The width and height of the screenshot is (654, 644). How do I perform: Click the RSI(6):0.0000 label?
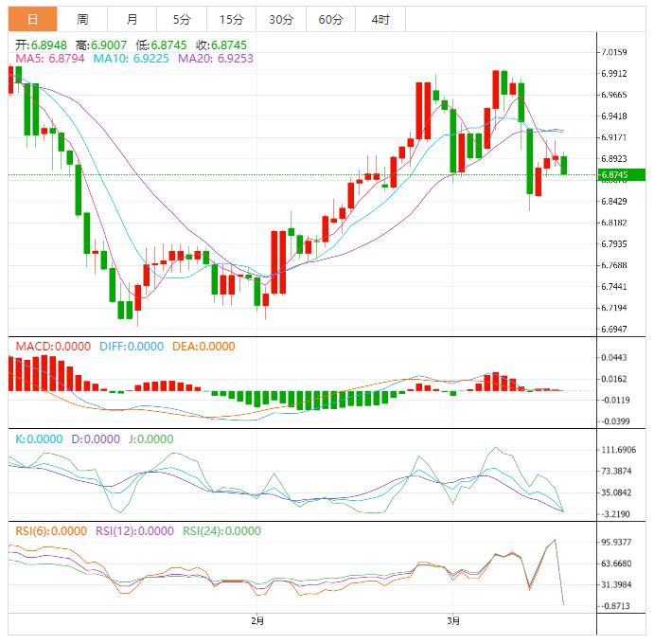(x=51, y=531)
